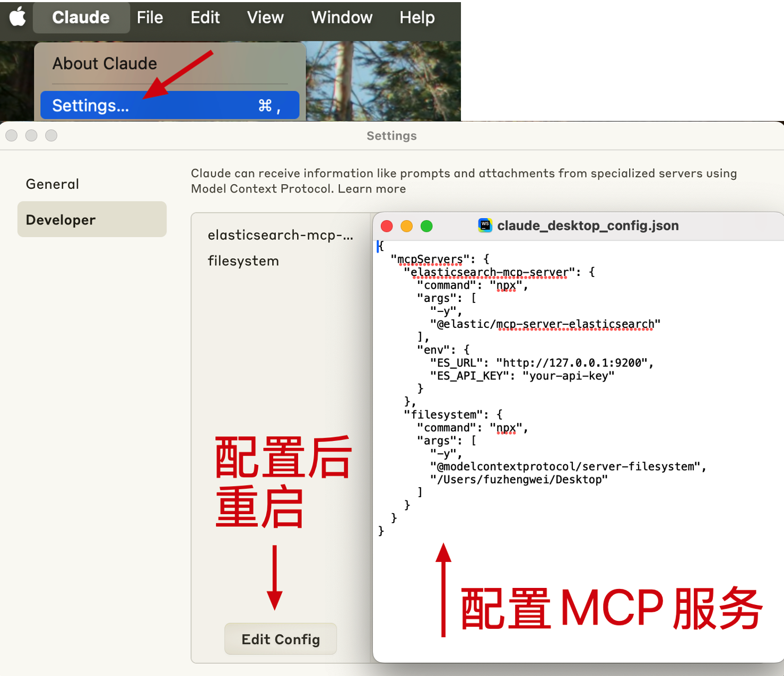784x676 pixels.
Task: Click the Settings window gray minimize button
Action: 31,136
